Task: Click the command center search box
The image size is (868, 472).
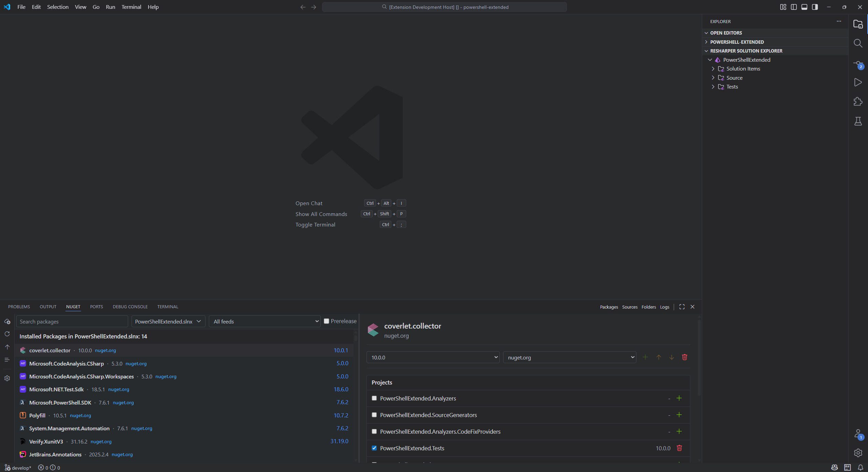Action: point(445,7)
